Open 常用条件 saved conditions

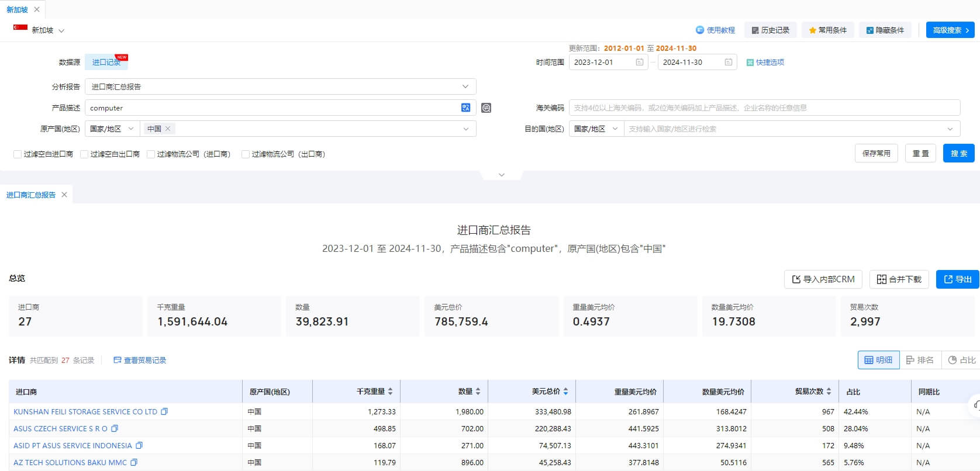click(828, 30)
